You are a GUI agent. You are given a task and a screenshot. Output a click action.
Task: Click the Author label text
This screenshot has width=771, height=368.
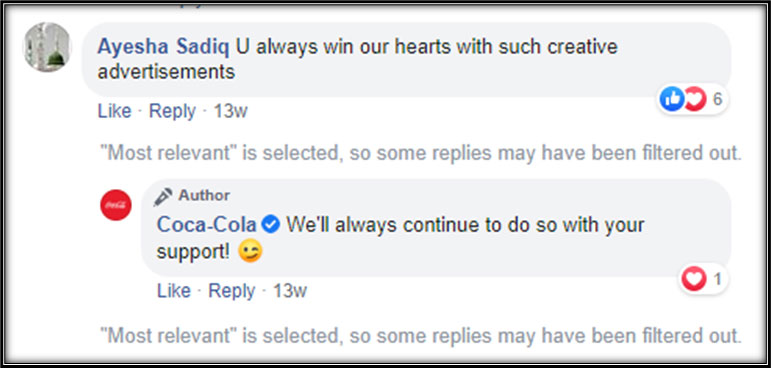tap(204, 195)
